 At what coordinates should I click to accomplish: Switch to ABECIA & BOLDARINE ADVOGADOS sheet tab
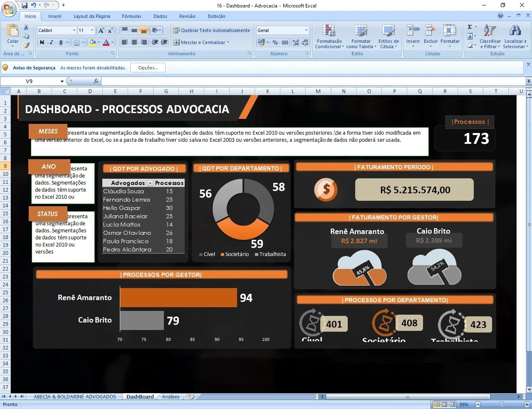point(75,397)
